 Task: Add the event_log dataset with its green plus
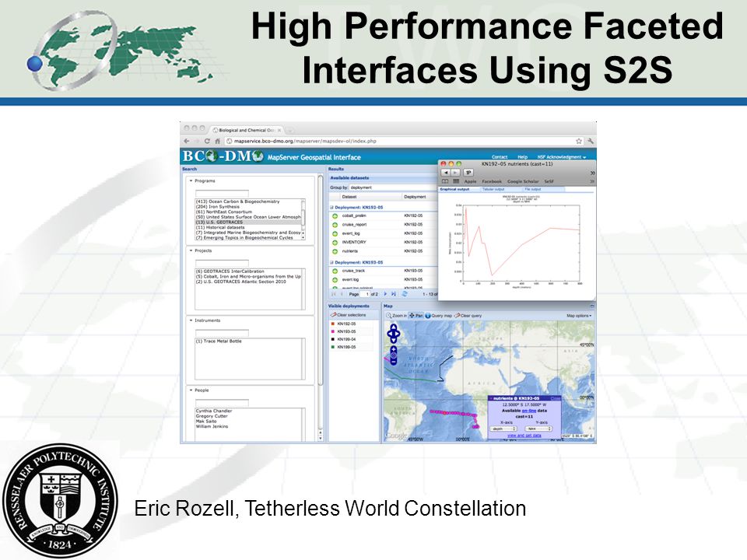click(335, 234)
